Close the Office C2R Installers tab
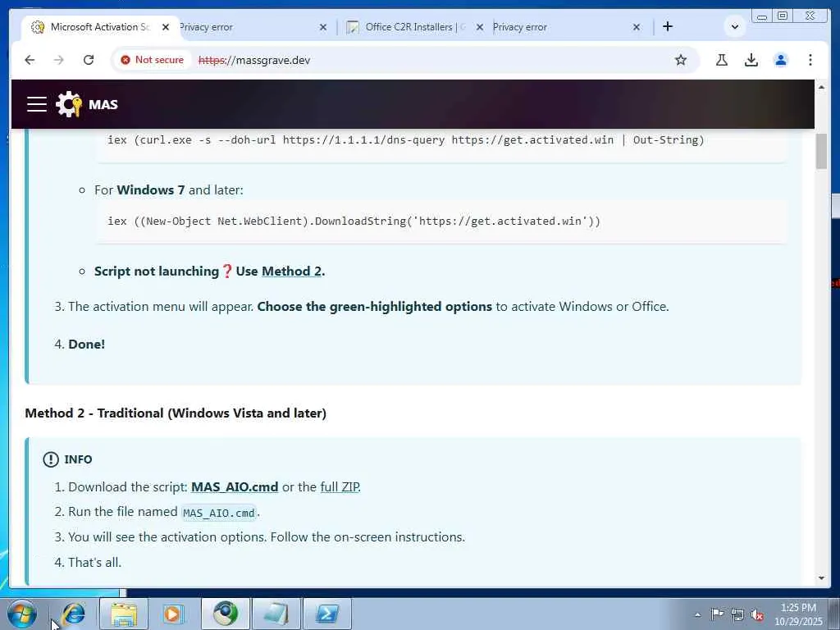 480,27
